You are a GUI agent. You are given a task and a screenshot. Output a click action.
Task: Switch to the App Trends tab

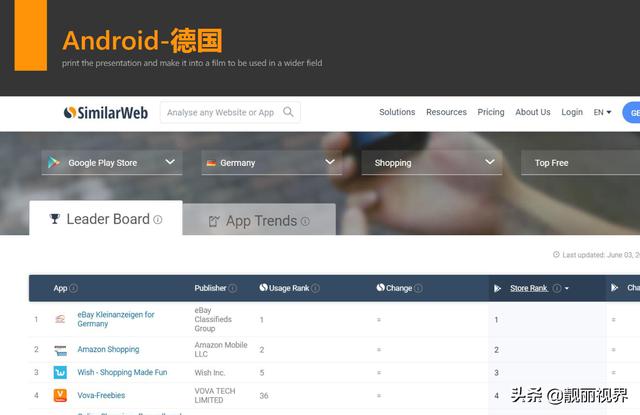click(x=259, y=220)
